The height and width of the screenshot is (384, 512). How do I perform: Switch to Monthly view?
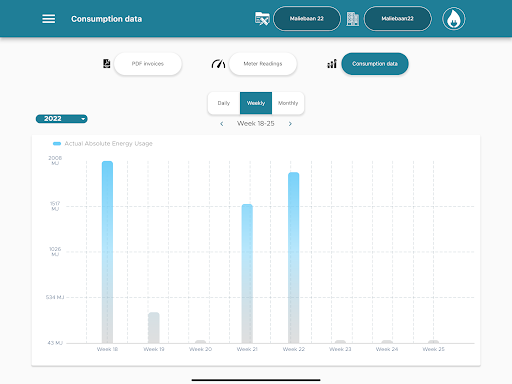click(288, 103)
